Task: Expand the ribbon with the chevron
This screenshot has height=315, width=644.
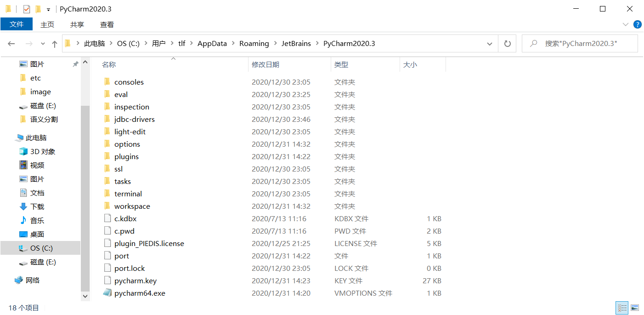Action: pyautogui.click(x=625, y=24)
